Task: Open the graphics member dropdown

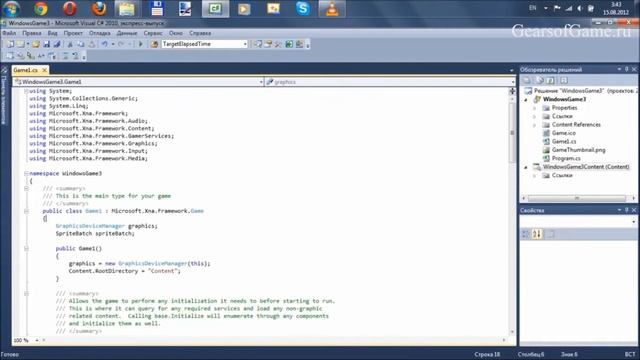Action: tap(513, 82)
